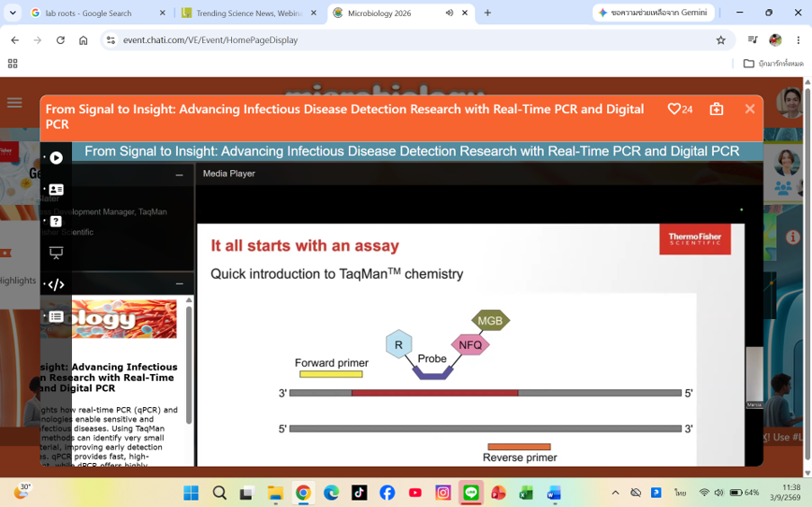
Task: Click the Gemini help button
Action: point(653,13)
